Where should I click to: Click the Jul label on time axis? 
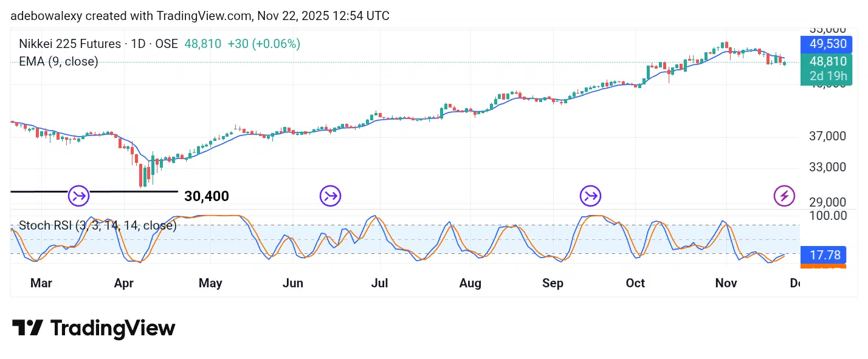click(380, 283)
